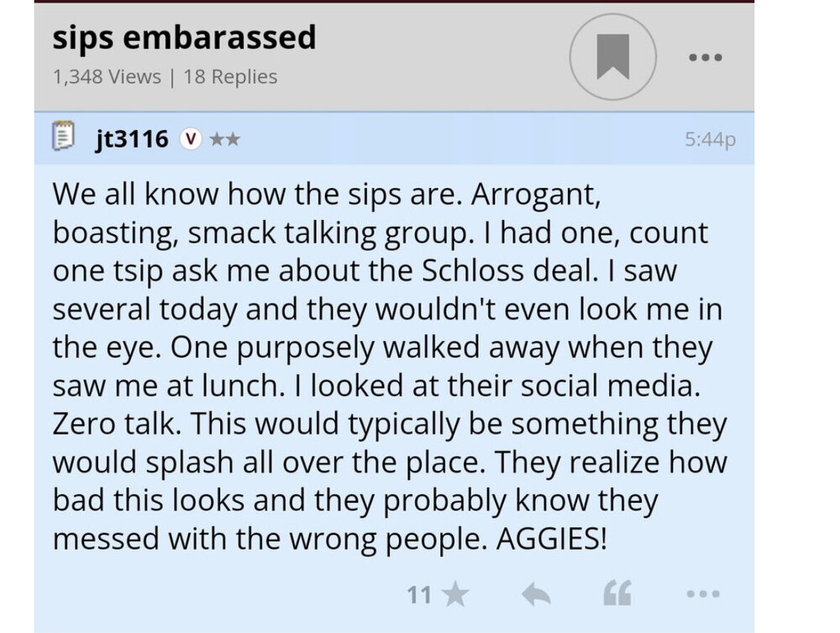
Task: Quote this post with the quotation icon
Action: coord(617,595)
